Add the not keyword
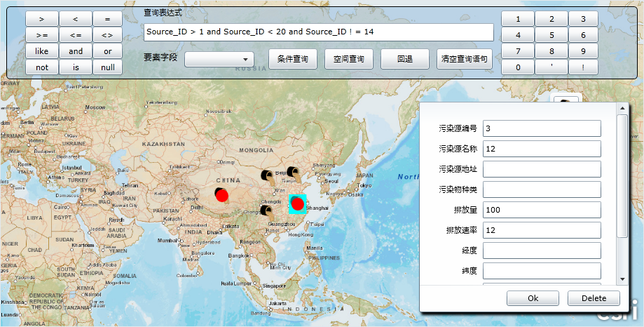644x327 pixels. point(42,67)
